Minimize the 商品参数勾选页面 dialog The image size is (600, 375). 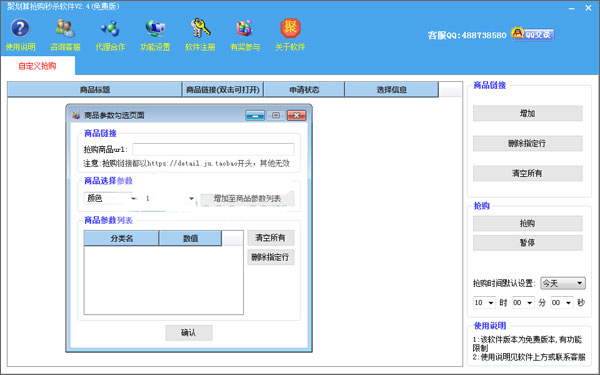(255, 115)
